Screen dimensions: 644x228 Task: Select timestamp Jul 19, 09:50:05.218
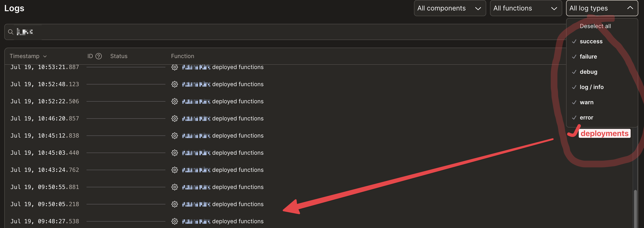click(x=45, y=204)
